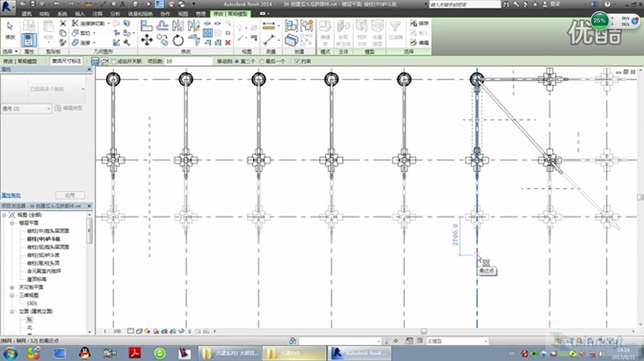The height and width of the screenshot is (361, 644).
Task: Enable the Group and Associate checkbox
Action: (x=114, y=61)
